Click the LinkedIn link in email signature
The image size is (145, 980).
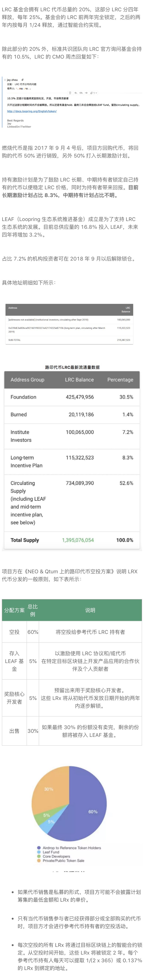[x=13, y=127]
